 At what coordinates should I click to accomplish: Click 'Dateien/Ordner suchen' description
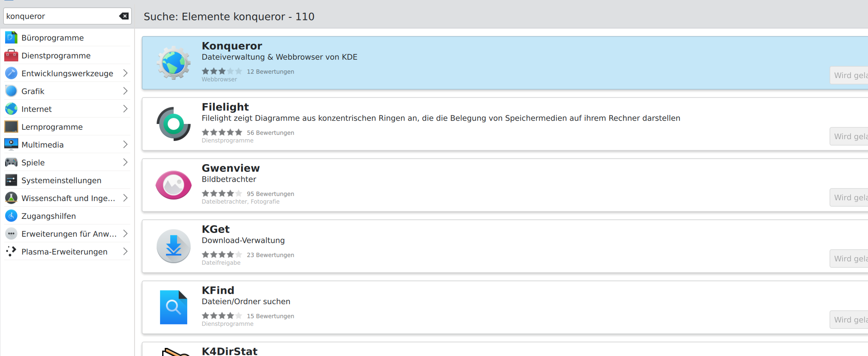pyautogui.click(x=246, y=301)
